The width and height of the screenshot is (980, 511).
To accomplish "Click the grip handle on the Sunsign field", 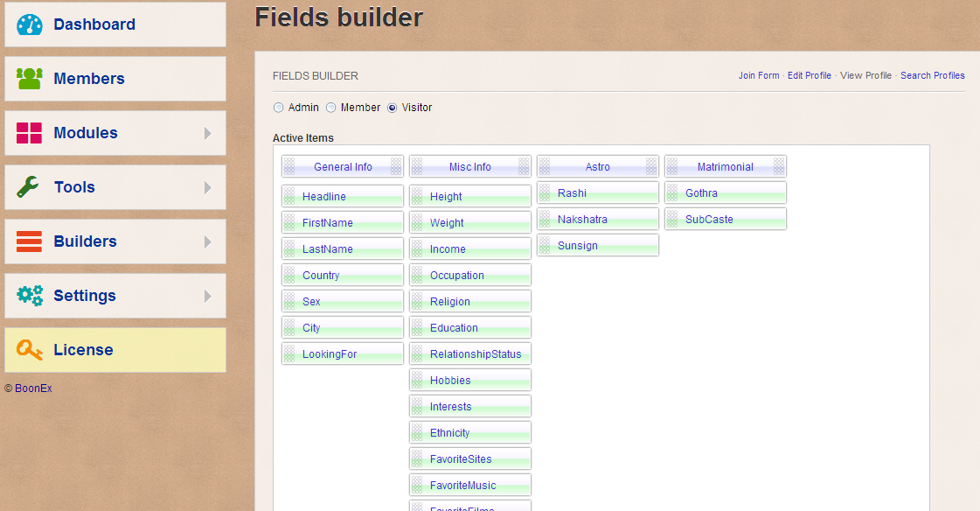I will point(545,245).
